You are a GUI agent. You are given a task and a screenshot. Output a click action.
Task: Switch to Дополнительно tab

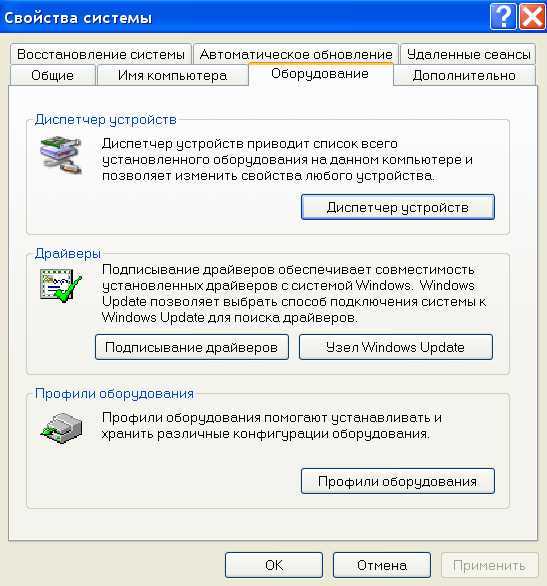click(x=464, y=75)
